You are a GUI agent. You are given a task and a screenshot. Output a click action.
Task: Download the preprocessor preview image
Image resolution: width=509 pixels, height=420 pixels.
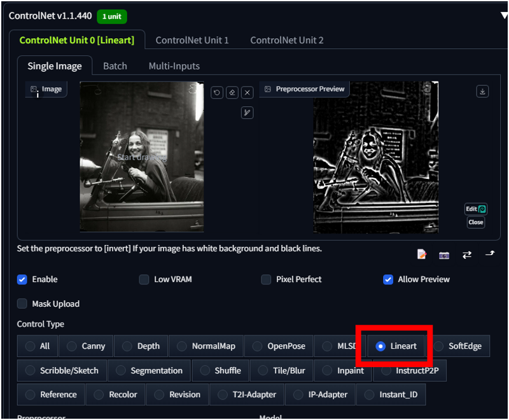[482, 91]
